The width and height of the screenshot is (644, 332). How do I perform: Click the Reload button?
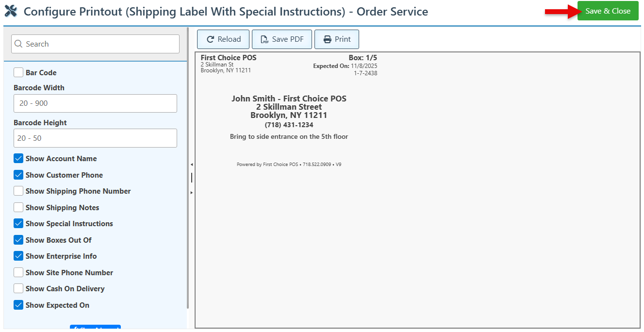click(x=223, y=39)
